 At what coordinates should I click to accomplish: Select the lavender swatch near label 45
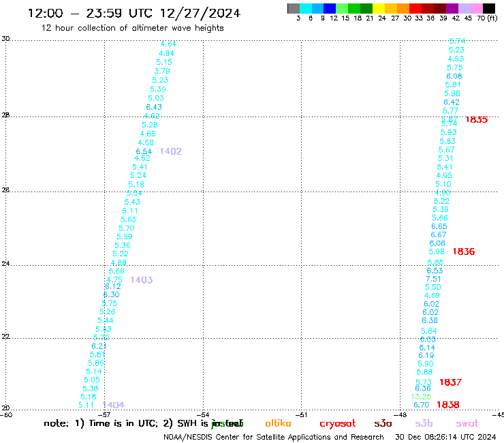pos(464,8)
